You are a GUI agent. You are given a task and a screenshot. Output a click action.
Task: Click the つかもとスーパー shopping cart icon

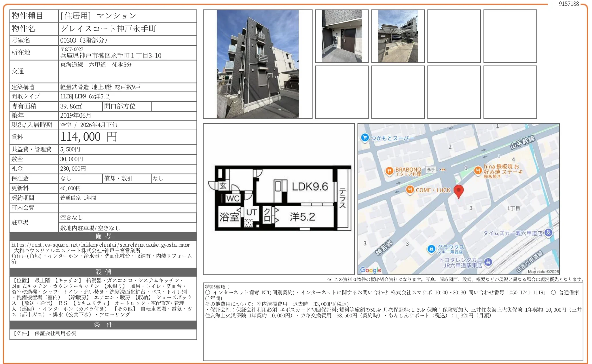[364, 138]
